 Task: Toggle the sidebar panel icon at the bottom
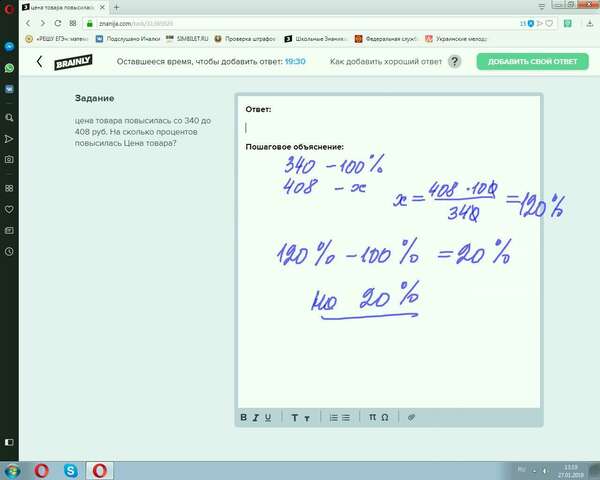click(9, 442)
